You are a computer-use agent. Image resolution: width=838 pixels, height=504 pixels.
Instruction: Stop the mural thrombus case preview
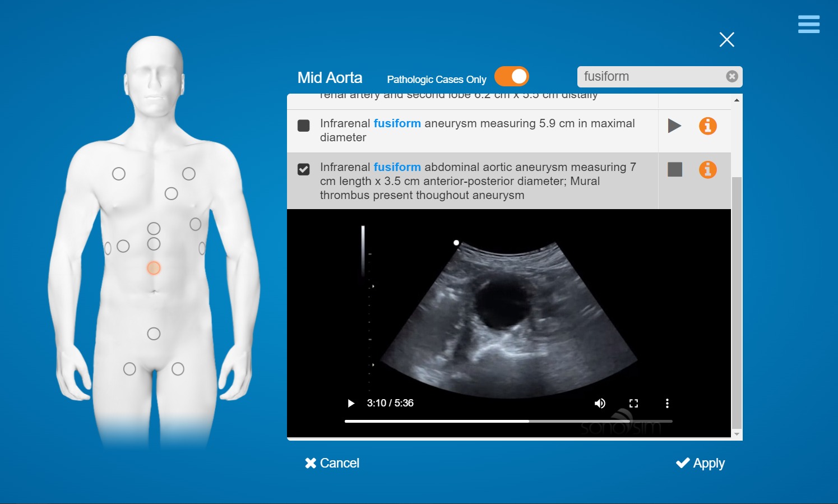[675, 169]
